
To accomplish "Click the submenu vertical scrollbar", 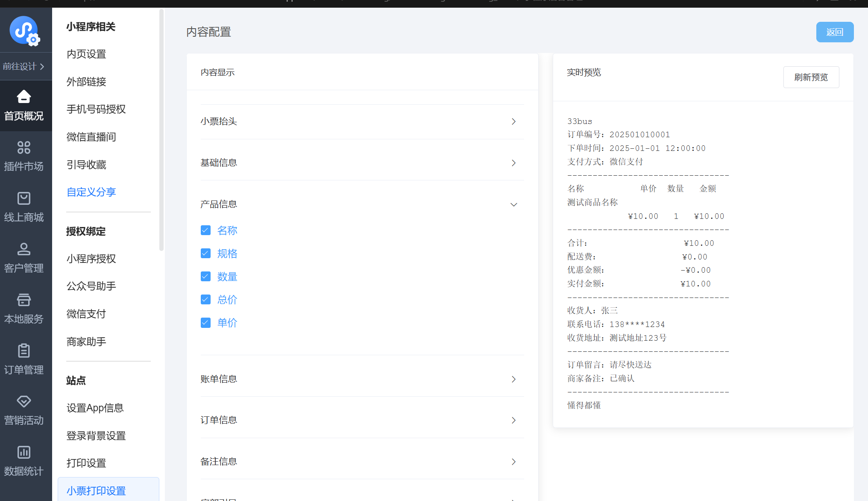I will click(x=161, y=128).
